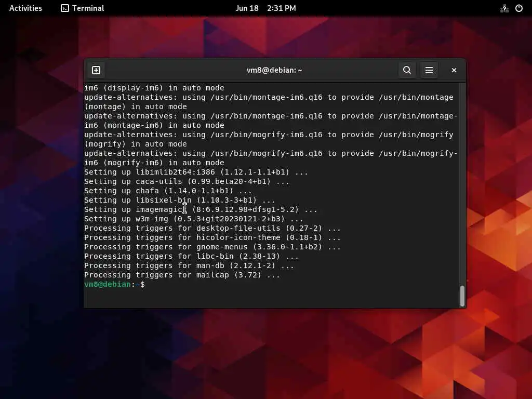
Task: Click the 'im6 (display-im6) in auto mode' line
Action: point(154,88)
